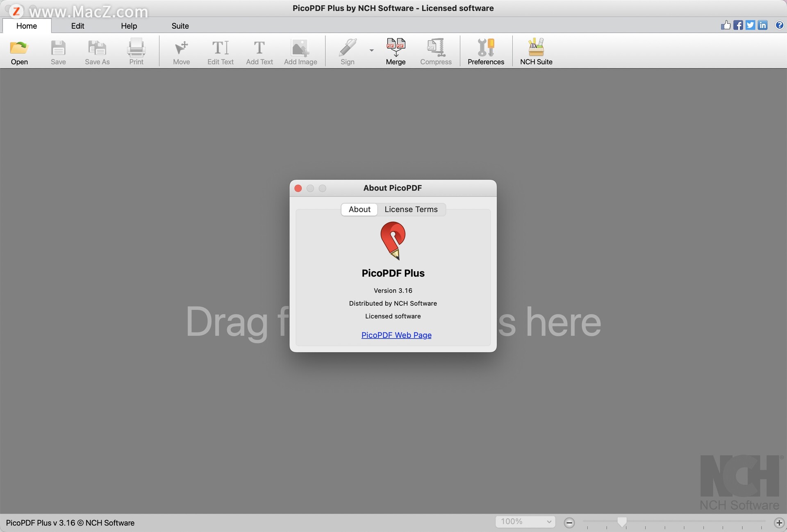Open the PicoPDF Web Page link
The width and height of the screenshot is (787, 532).
(396, 335)
